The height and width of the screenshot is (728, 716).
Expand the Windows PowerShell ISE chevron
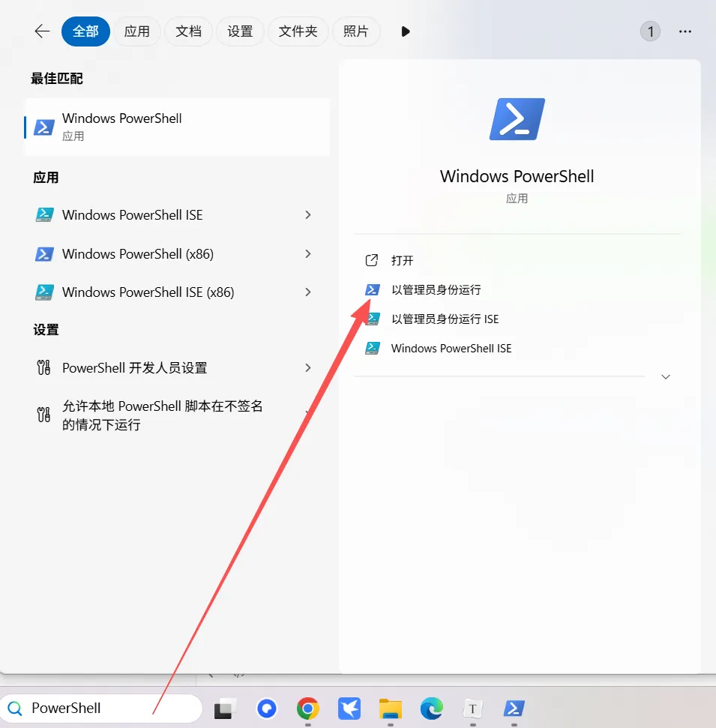(308, 215)
